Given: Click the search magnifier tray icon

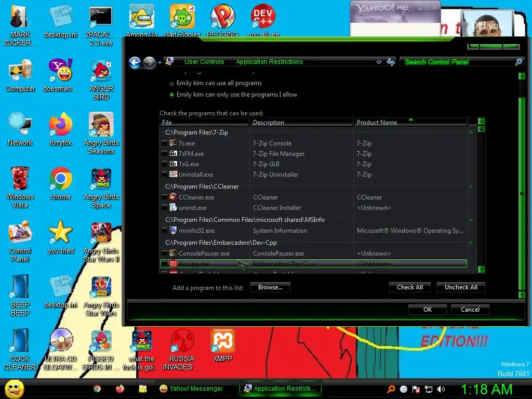Looking at the screenshot, I should [391, 389].
